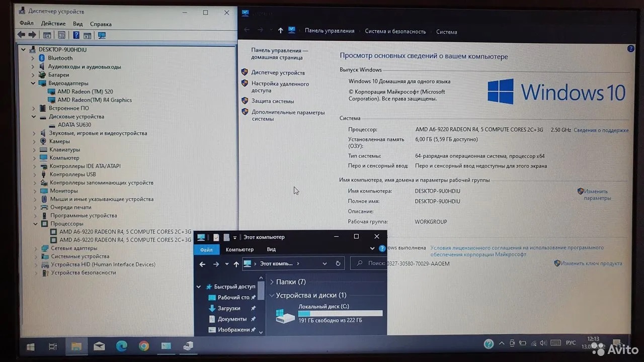
Task: Open the Вид ribbon tab in Explorer
Action: coord(271,249)
